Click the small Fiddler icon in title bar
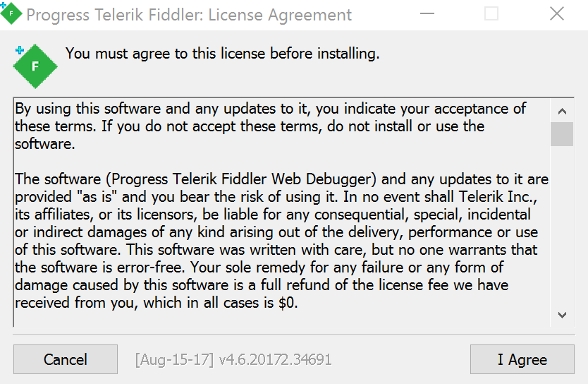This screenshot has width=588, height=384. 11,14
